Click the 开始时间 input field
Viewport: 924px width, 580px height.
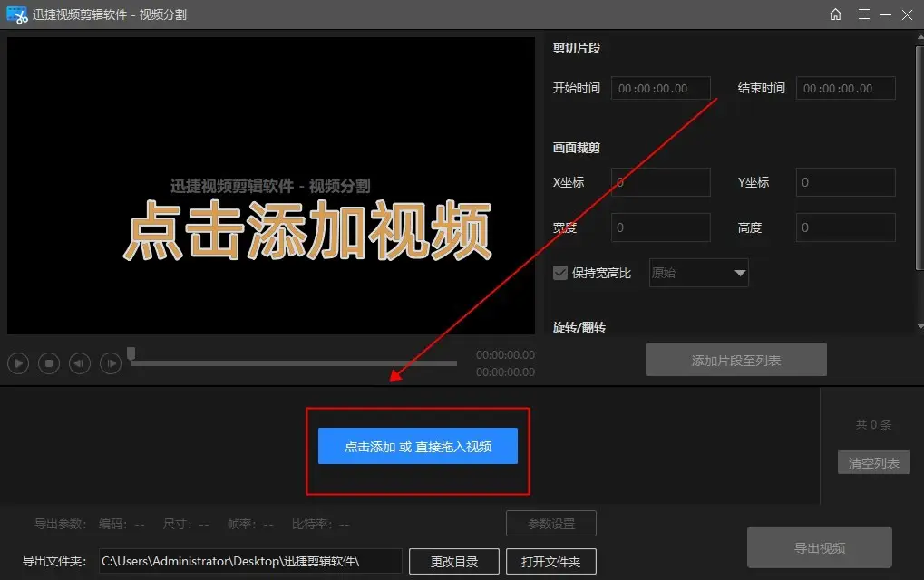point(660,88)
